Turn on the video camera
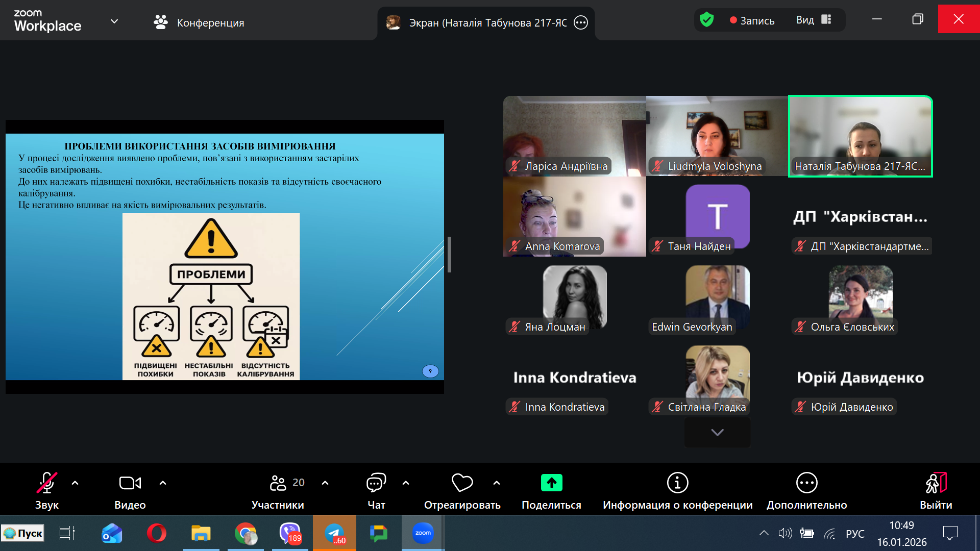The image size is (980, 551). pyautogui.click(x=130, y=483)
